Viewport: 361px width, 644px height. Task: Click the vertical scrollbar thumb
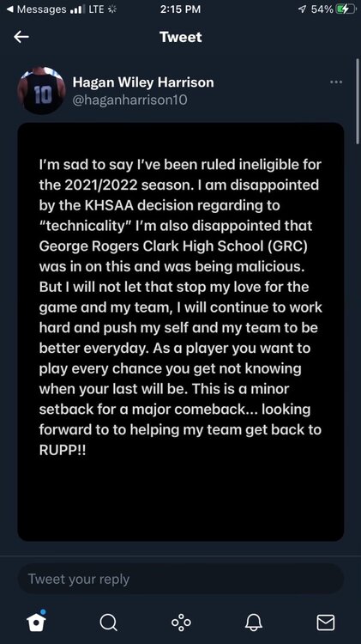[358, 100]
